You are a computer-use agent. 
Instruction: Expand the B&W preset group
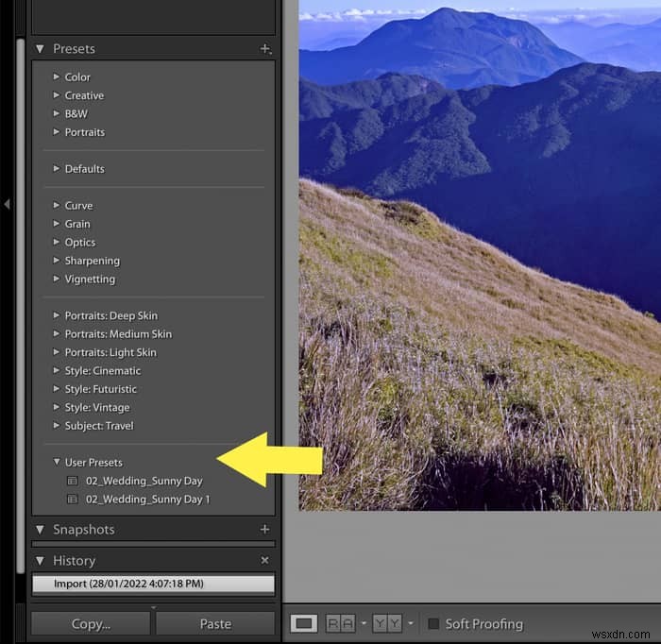point(56,113)
